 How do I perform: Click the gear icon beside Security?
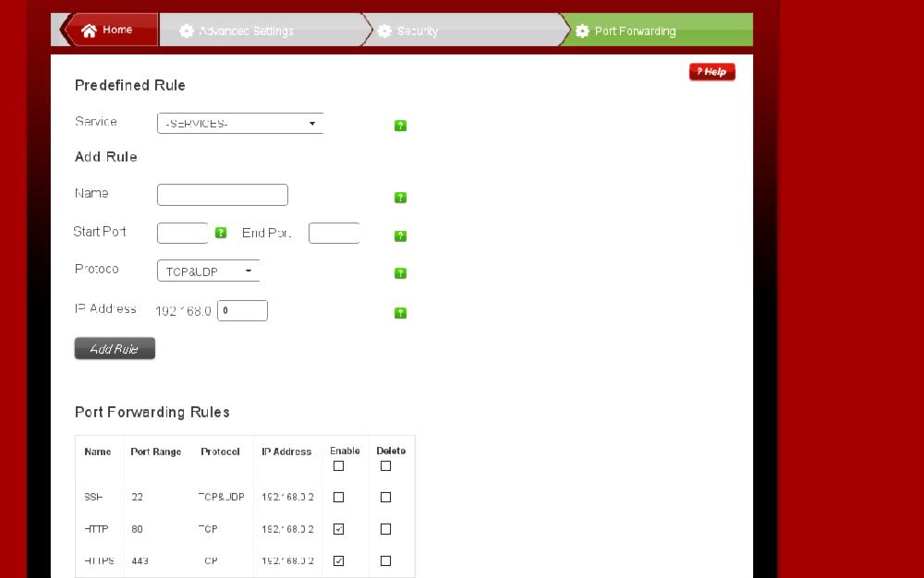pos(384,31)
